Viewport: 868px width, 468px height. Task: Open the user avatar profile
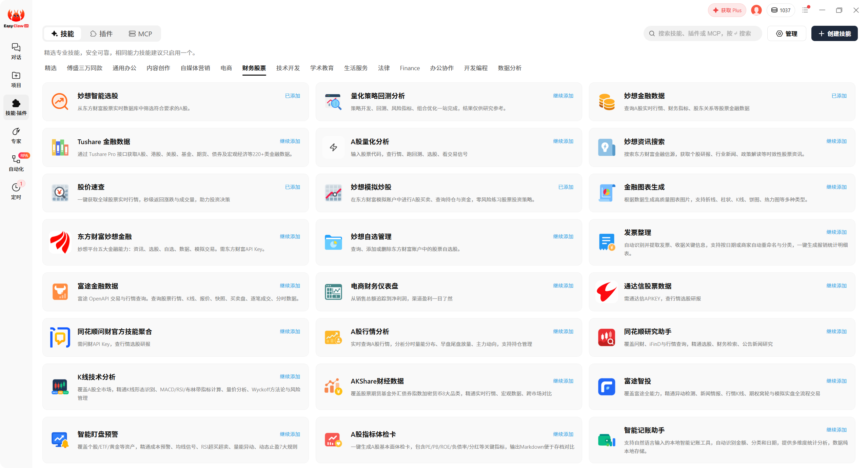(x=756, y=10)
